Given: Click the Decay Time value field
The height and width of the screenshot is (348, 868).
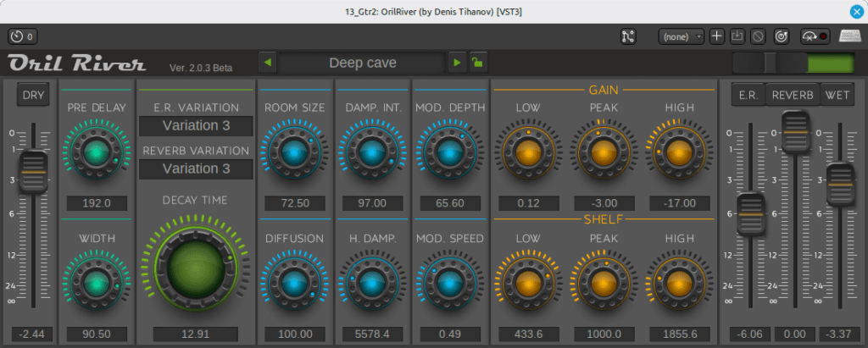Looking at the screenshot, I should 196,334.
